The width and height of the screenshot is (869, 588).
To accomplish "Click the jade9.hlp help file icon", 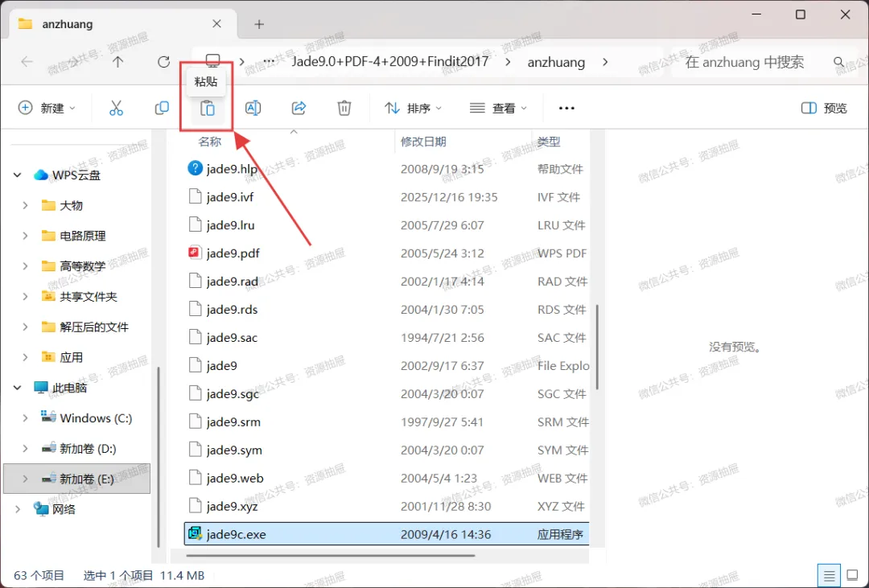I will [x=195, y=168].
